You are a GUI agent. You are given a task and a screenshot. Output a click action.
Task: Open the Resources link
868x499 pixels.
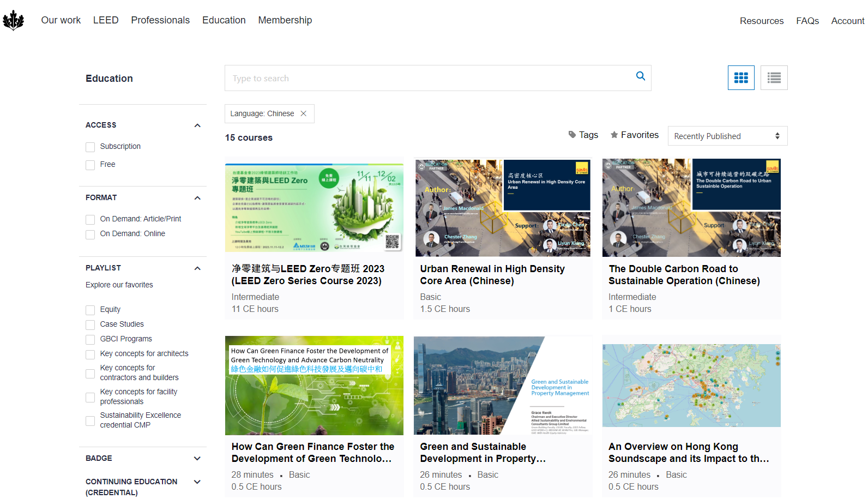[761, 21]
